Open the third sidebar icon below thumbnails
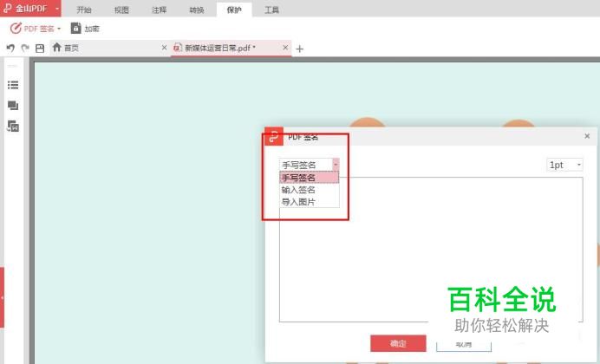 click(13, 127)
